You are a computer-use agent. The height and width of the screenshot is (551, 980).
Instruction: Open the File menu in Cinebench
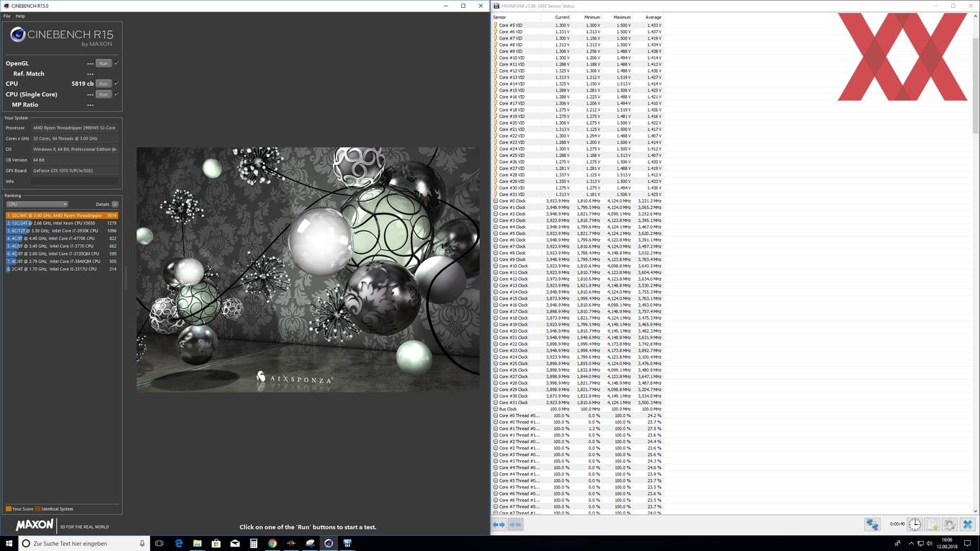coord(6,16)
